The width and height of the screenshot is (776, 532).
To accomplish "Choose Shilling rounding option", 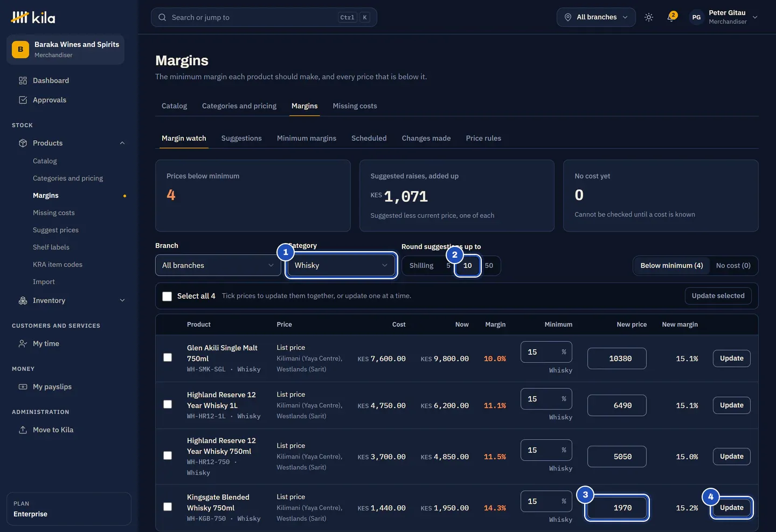I will tap(421, 265).
